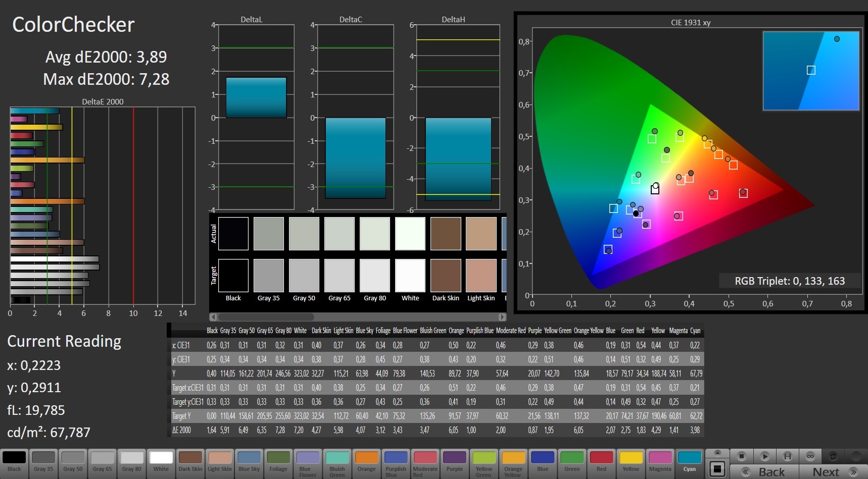Select the Orange Yellow patch button

coord(513,463)
